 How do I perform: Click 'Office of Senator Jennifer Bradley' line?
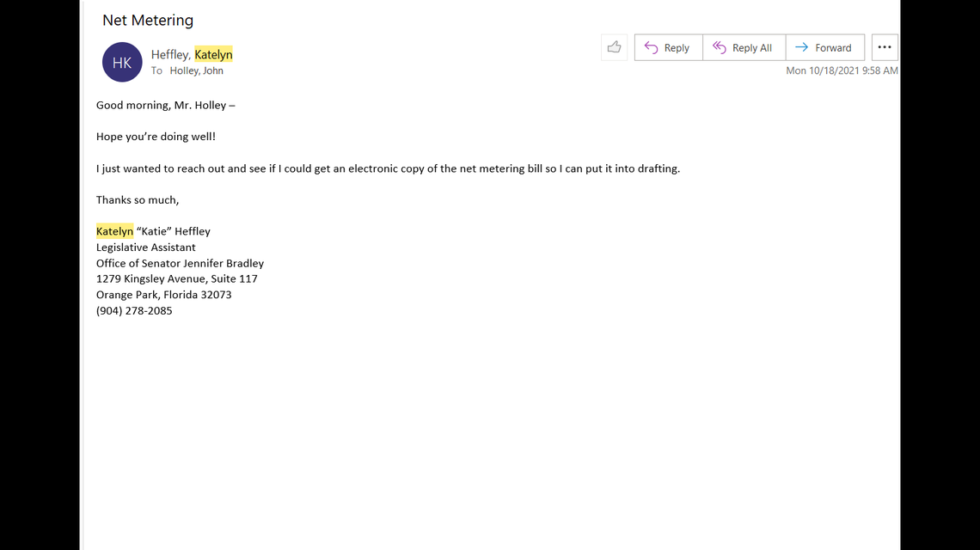pyautogui.click(x=180, y=263)
